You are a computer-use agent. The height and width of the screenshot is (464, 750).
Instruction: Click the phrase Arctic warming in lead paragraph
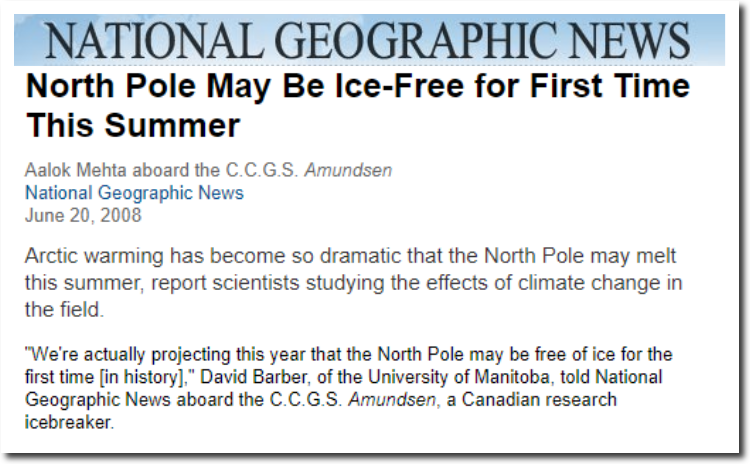point(94,256)
